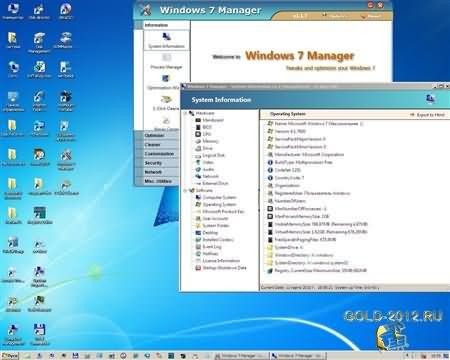Select Video in the hardware tree

205,162
